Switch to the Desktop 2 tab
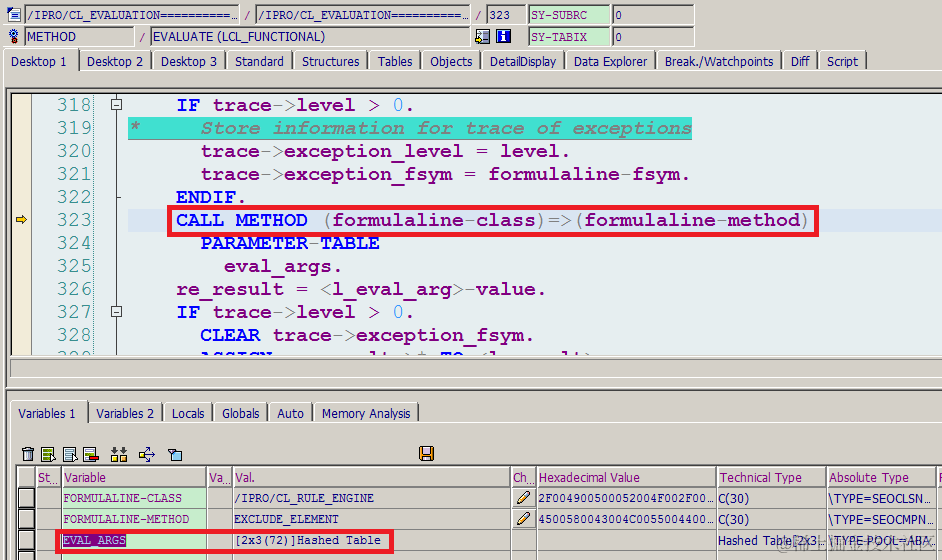 115,61
